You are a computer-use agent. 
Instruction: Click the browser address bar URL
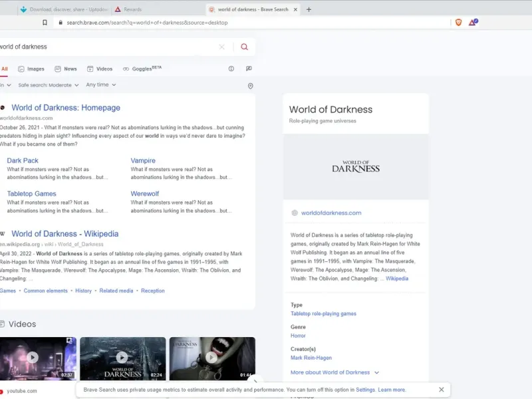147,23
